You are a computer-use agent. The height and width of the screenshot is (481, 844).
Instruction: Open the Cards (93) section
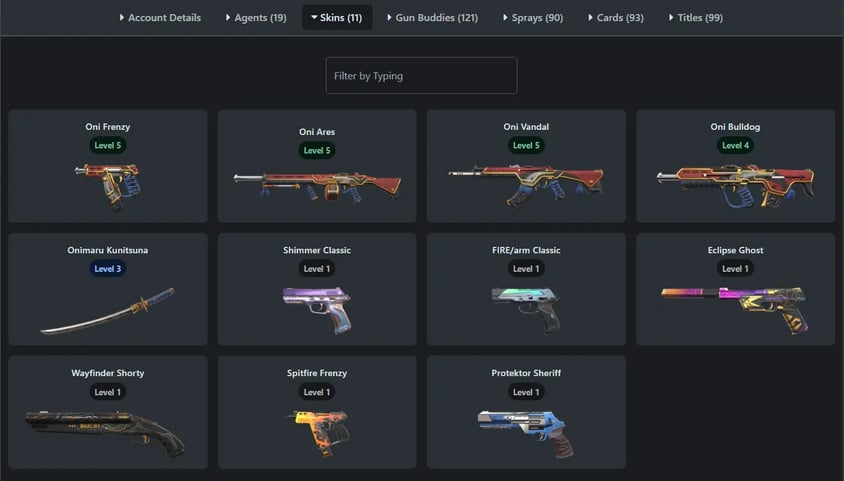[x=616, y=18]
